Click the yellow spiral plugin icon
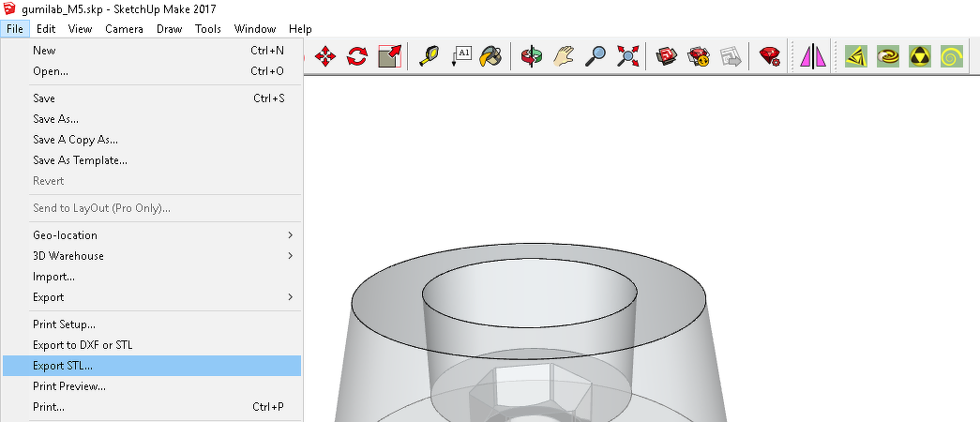This screenshot has height=422, width=980. [951, 56]
